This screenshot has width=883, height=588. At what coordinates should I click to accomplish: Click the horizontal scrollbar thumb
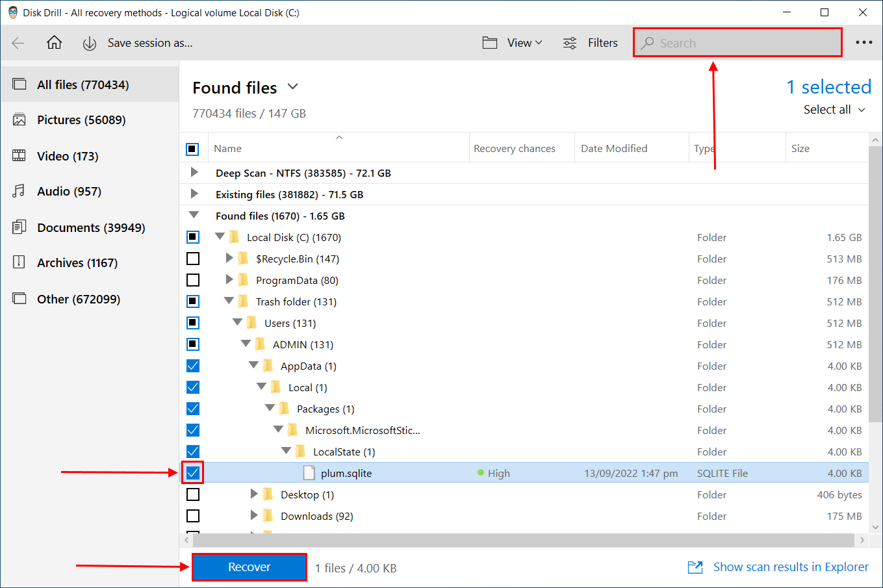point(524,540)
